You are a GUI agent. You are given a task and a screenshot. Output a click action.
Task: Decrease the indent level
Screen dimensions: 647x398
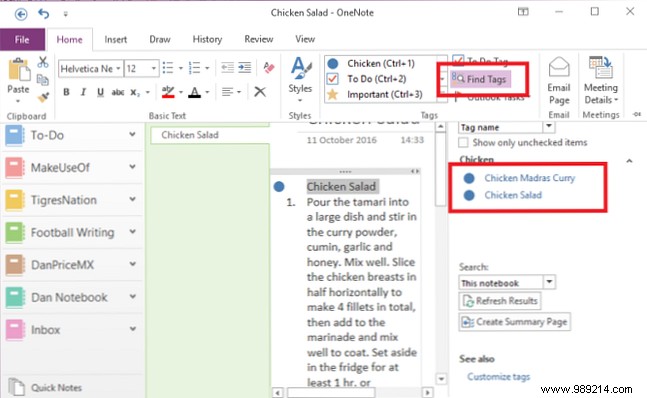(x=227, y=67)
